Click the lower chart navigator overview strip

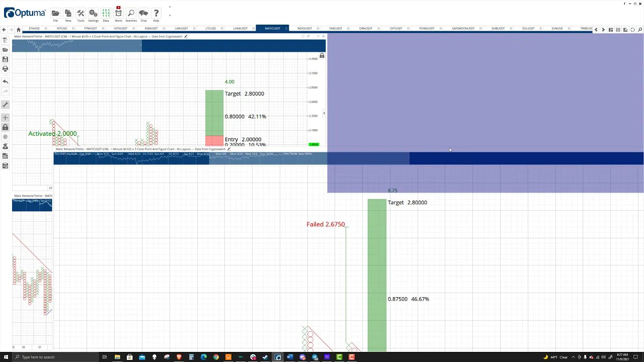(349, 158)
